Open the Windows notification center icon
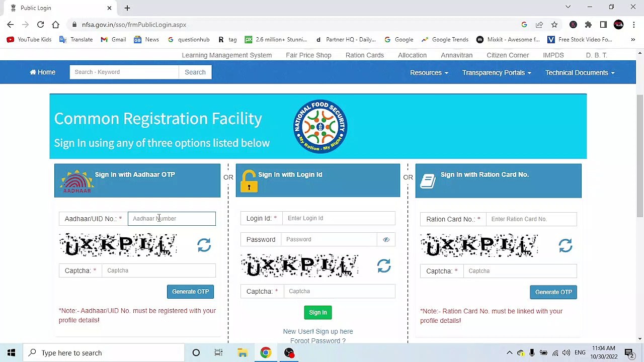Screen dimensions: 644x362 pyautogui.click(x=629, y=353)
